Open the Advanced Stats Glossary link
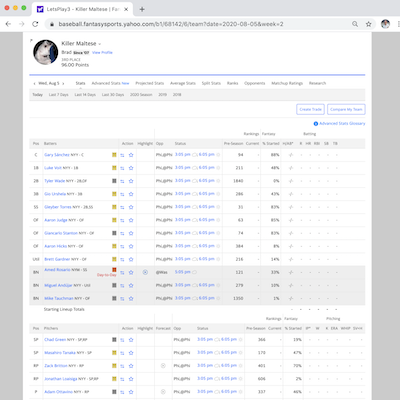 342,124
